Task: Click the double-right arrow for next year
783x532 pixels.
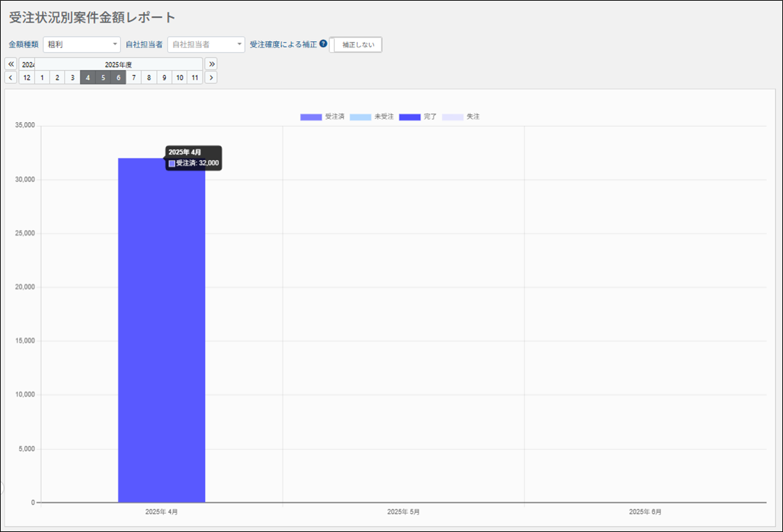Action: pyautogui.click(x=211, y=64)
